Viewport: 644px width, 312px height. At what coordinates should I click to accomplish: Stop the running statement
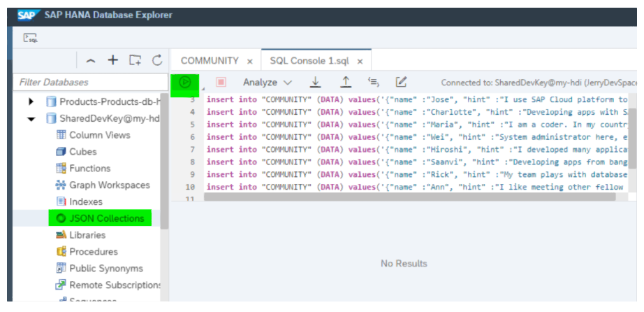coord(221,83)
